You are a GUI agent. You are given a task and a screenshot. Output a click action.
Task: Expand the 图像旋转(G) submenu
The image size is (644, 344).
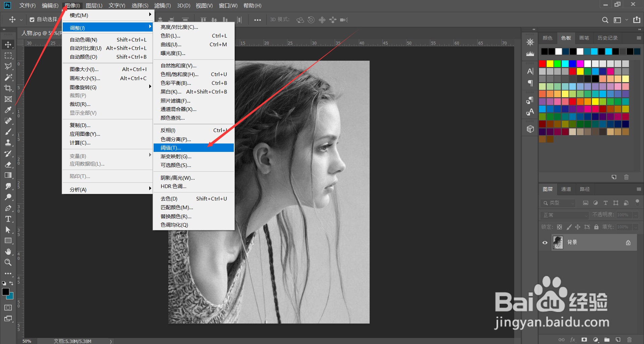[x=108, y=87]
